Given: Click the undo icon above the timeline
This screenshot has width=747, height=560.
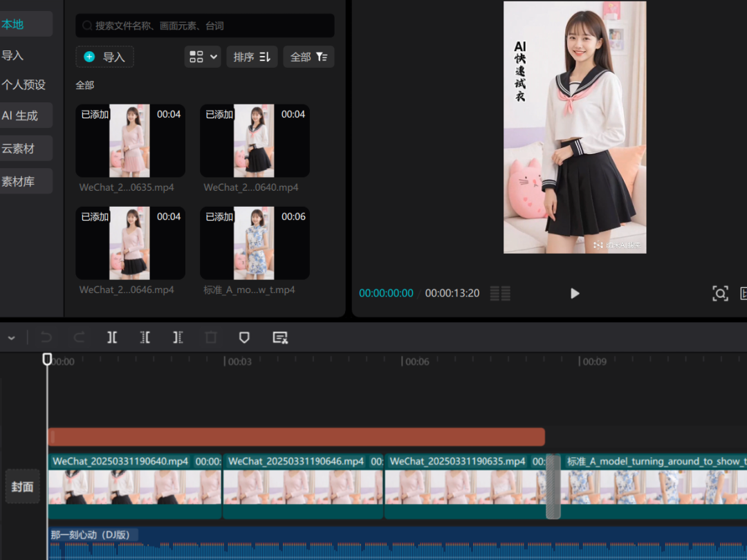Looking at the screenshot, I should tap(46, 337).
